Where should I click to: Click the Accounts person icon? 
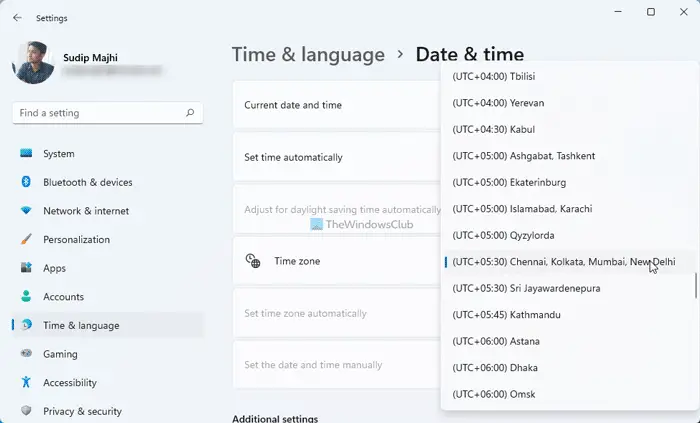click(x=26, y=296)
